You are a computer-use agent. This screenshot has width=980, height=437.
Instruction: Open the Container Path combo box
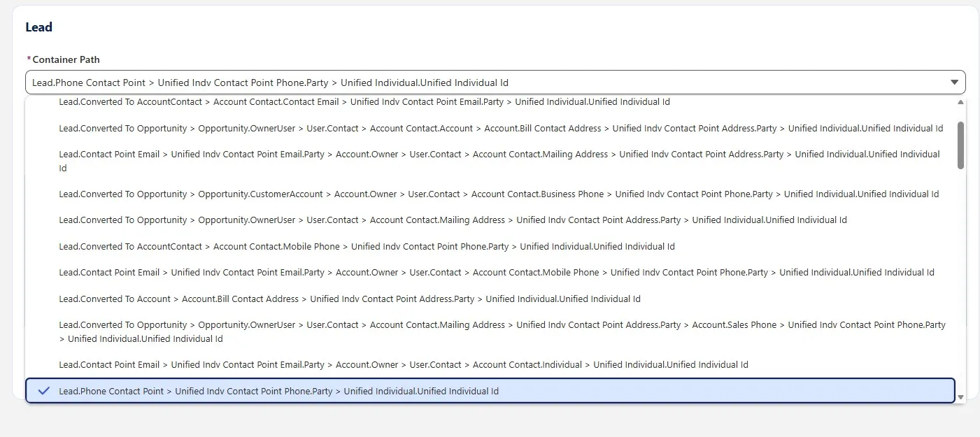coord(495,83)
